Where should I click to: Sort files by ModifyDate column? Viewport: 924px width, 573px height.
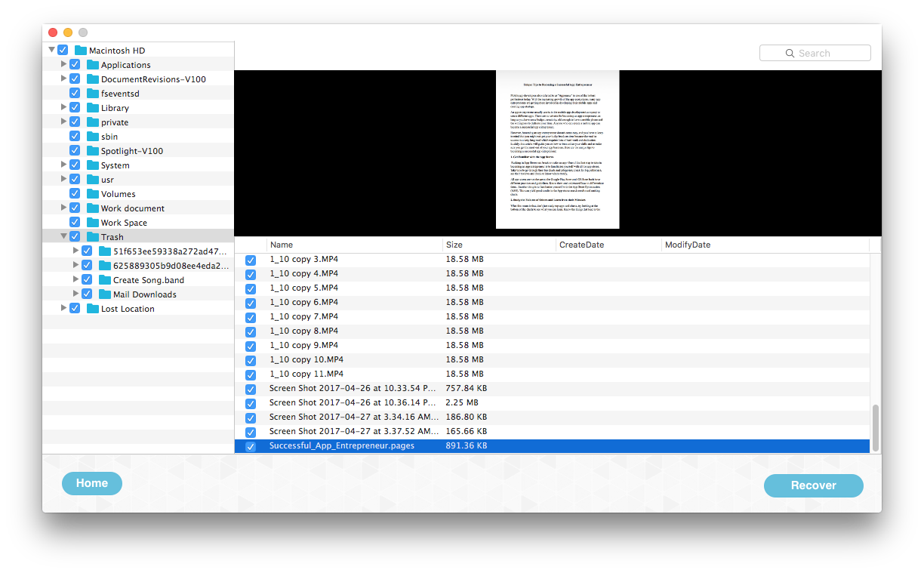[x=765, y=245]
